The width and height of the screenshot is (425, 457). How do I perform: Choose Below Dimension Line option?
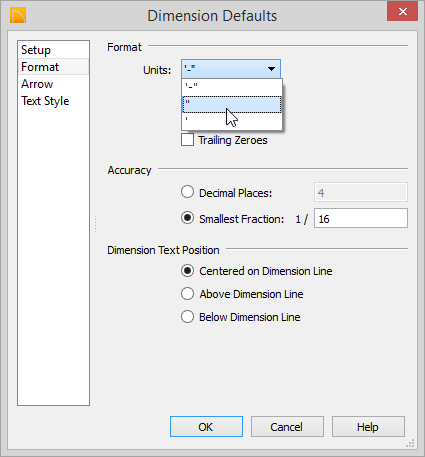point(187,317)
